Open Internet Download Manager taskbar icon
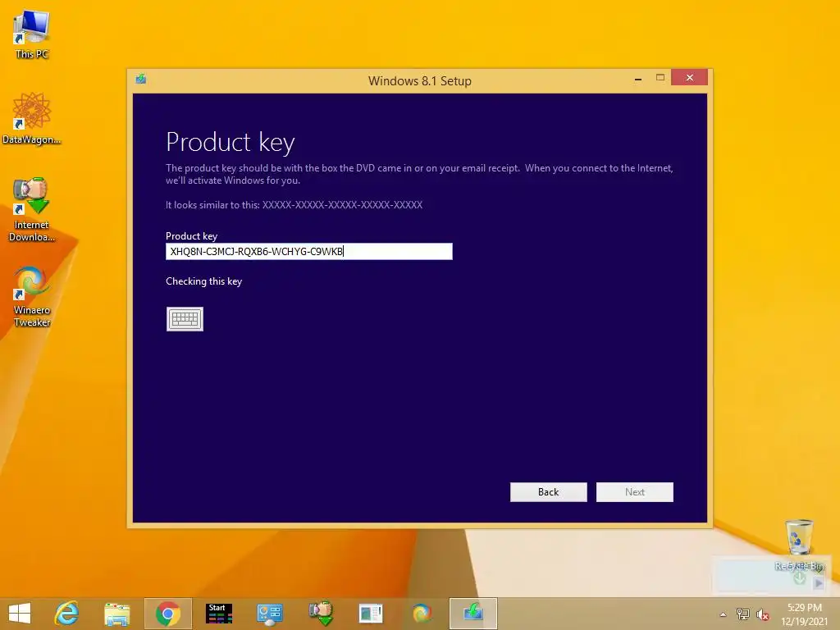840x630 pixels. pyautogui.click(x=321, y=614)
